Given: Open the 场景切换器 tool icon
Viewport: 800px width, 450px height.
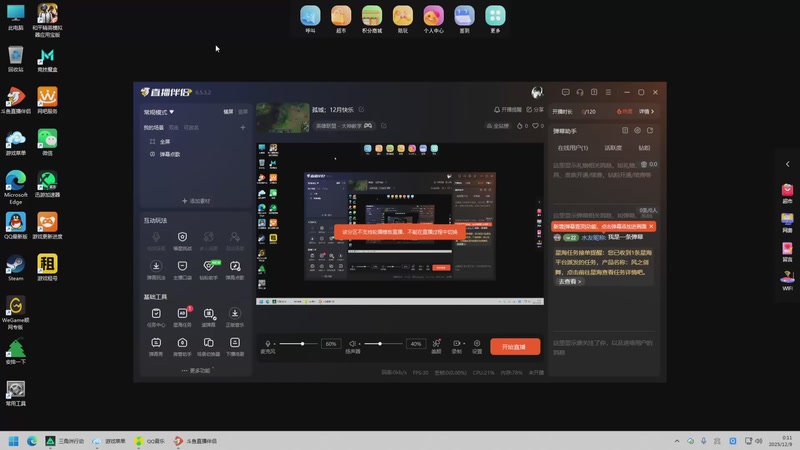Looking at the screenshot, I should point(209,346).
